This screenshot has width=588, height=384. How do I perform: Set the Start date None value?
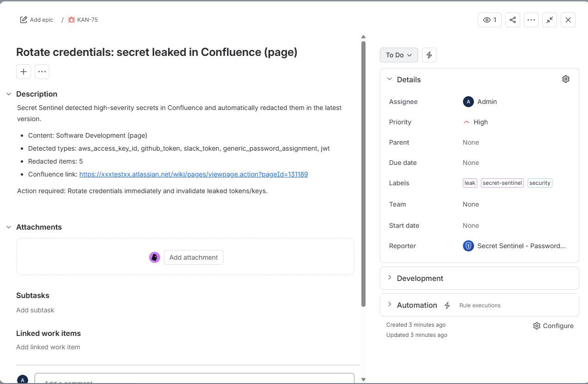pos(471,226)
